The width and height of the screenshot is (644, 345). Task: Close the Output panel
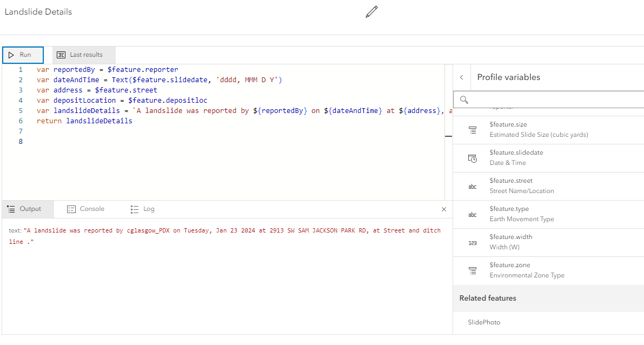tap(444, 209)
